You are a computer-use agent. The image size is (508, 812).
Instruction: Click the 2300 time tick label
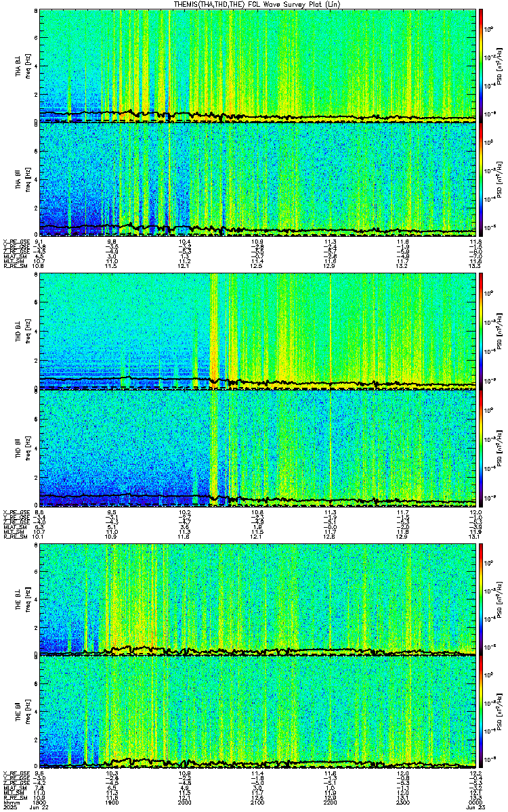point(404,802)
